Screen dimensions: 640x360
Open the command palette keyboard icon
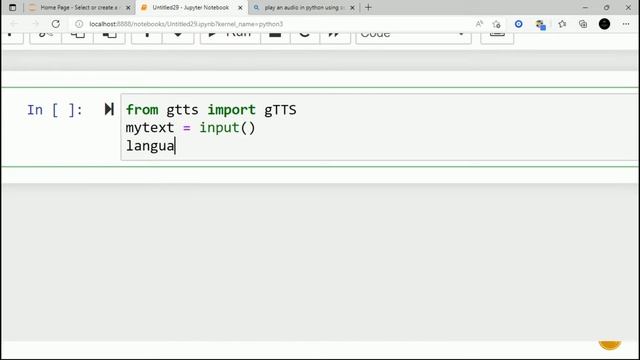497,37
